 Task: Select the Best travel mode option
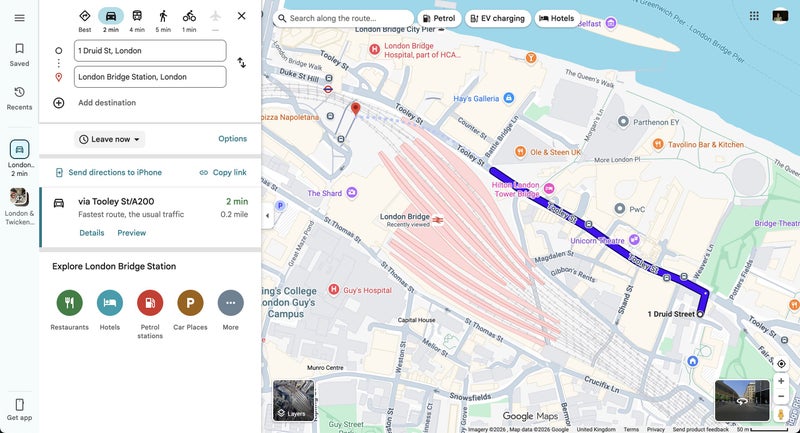coord(85,16)
